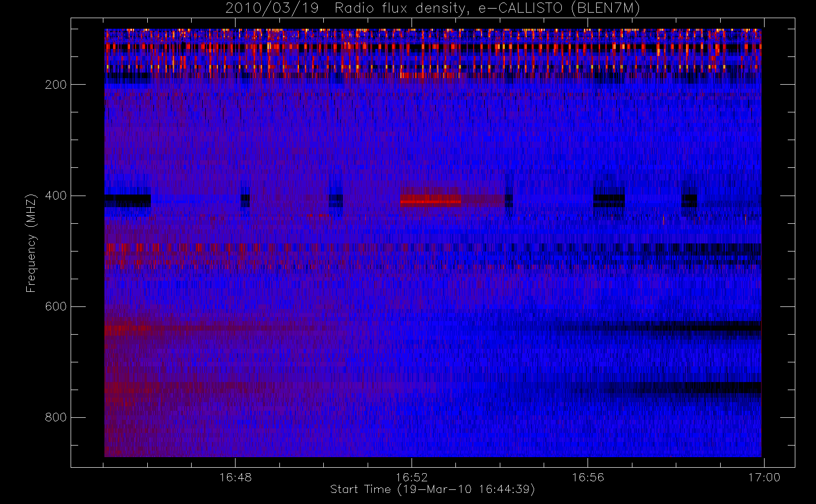The width and height of the screenshot is (816, 504).
Task: Click the "Start Time (19-Mar-10 16:44:39)" x-axis label
Action: coord(432,489)
